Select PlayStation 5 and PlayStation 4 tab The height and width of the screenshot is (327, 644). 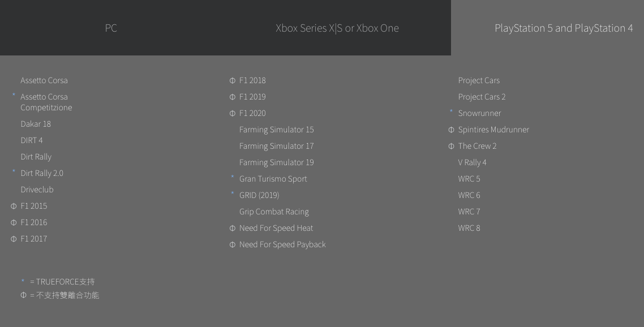tap(564, 28)
